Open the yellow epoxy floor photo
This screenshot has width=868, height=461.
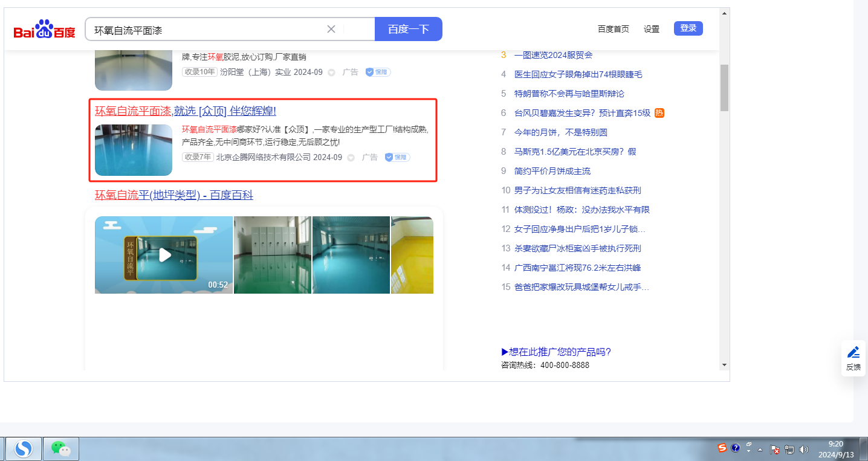tap(412, 255)
